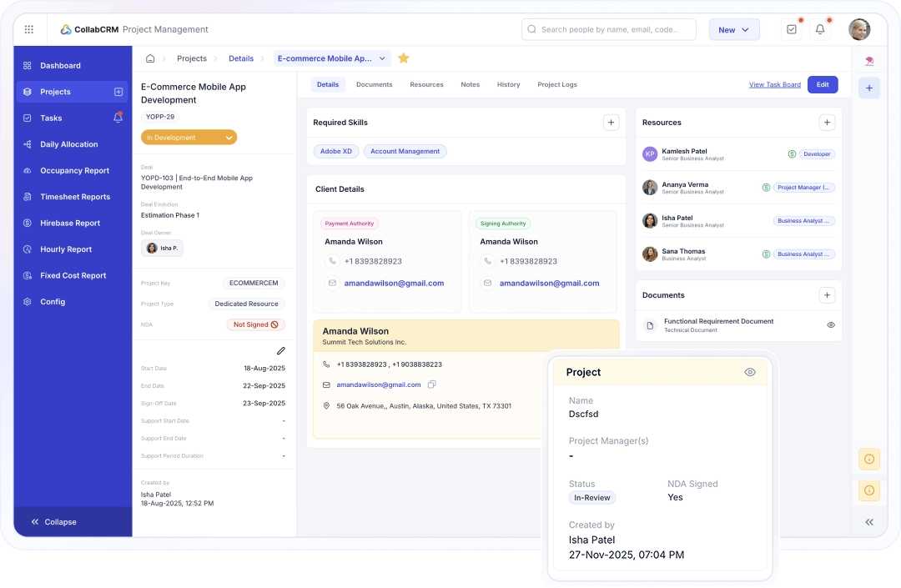This screenshot has width=901, height=588.
Task: Open the Project Logs tab
Action: [x=556, y=84]
